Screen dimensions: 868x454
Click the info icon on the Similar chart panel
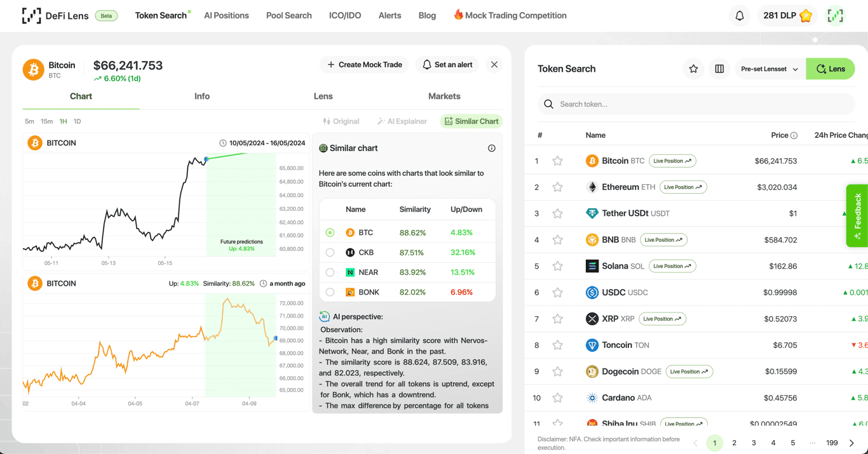click(491, 148)
